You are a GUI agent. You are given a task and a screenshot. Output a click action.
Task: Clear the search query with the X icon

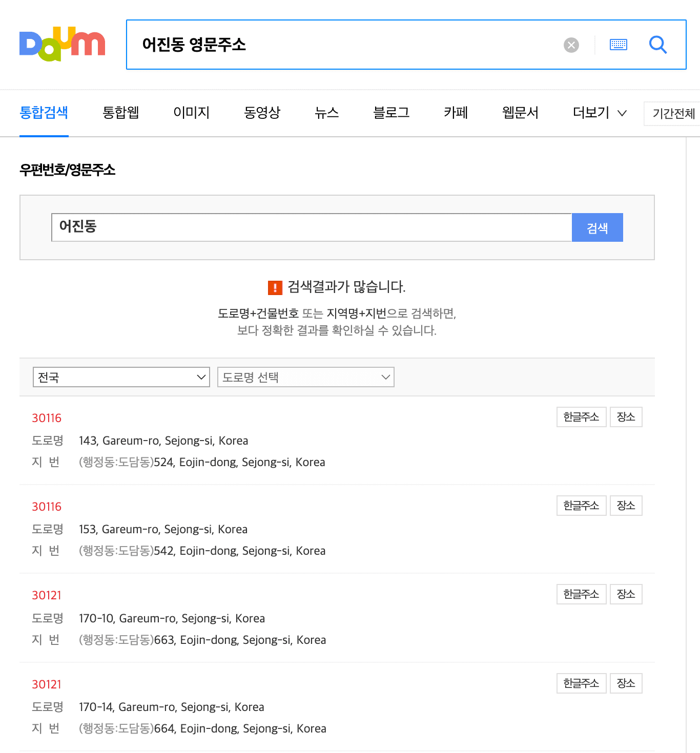pyautogui.click(x=571, y=45)
